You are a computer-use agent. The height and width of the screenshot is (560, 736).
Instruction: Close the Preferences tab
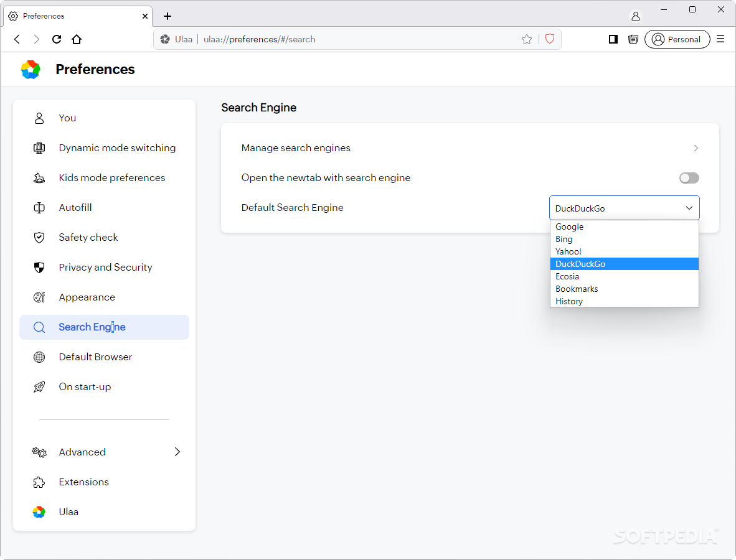tap(145, 16)
